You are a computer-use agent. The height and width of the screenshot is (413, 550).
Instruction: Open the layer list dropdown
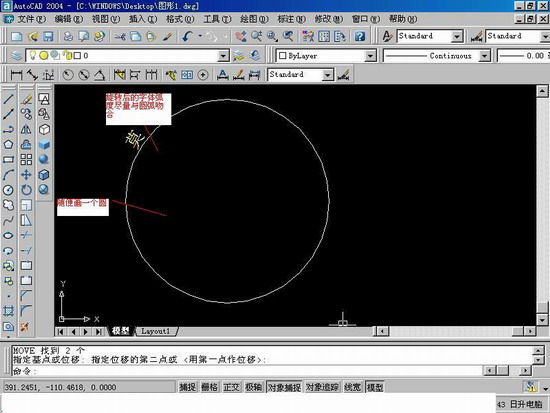(x=223, y=55)
